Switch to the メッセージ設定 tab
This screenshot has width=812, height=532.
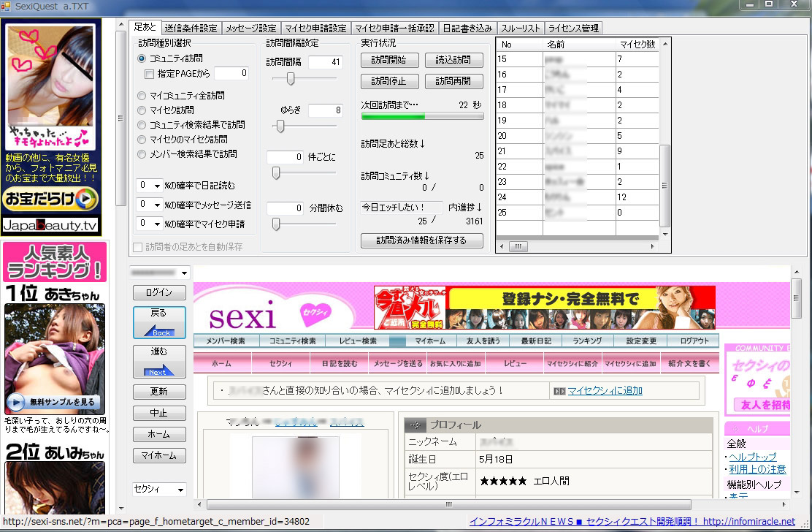251,28
